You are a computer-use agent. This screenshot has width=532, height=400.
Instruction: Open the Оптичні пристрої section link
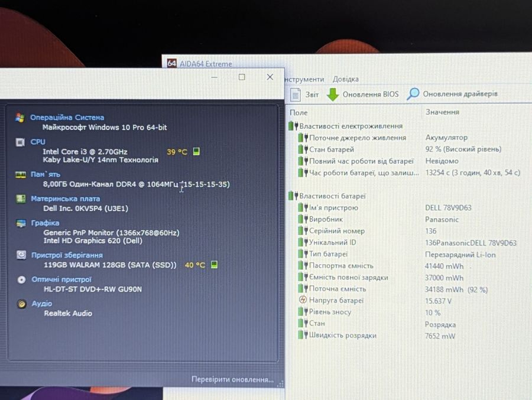(61, 279)
